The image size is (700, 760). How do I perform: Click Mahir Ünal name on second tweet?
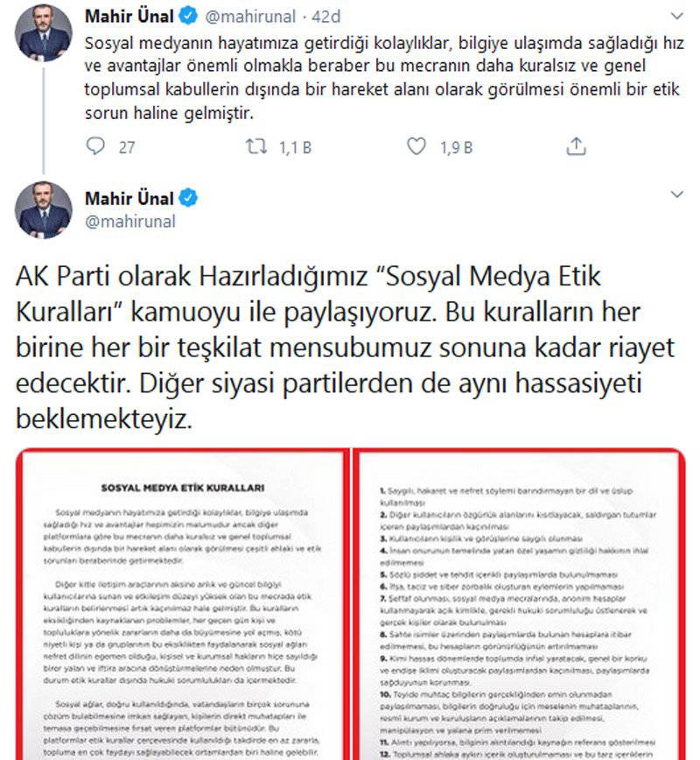click(129, 198)
